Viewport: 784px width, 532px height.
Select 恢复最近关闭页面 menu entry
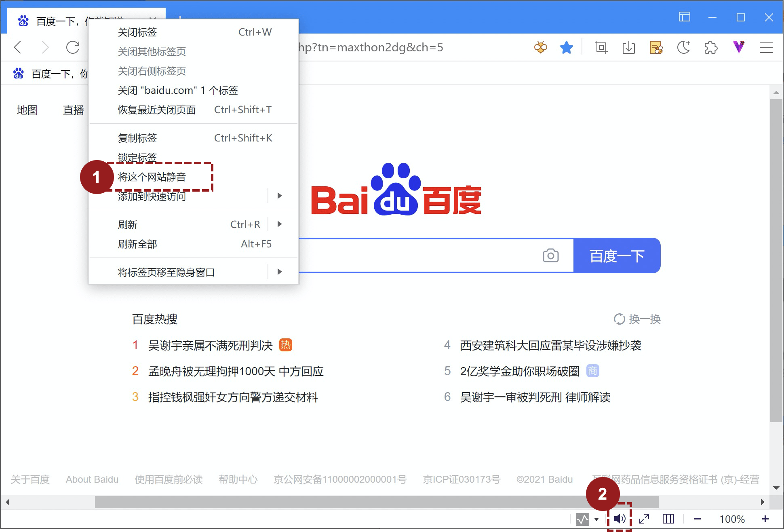tap(193, 110)
